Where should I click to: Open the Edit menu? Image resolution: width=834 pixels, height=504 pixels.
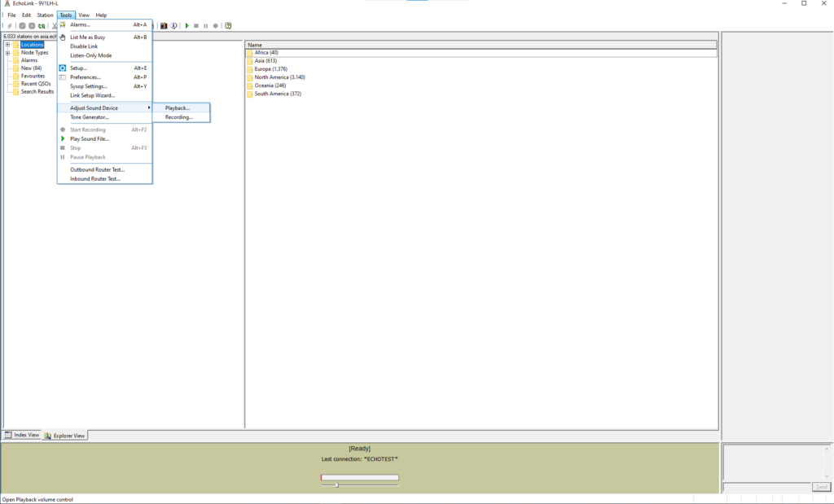26,15
